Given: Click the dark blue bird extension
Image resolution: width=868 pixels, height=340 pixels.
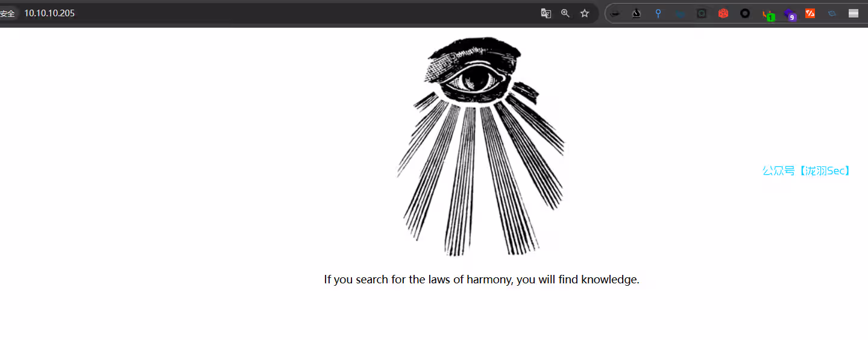Looking at the screenshot, I should [x=680, y=13].
